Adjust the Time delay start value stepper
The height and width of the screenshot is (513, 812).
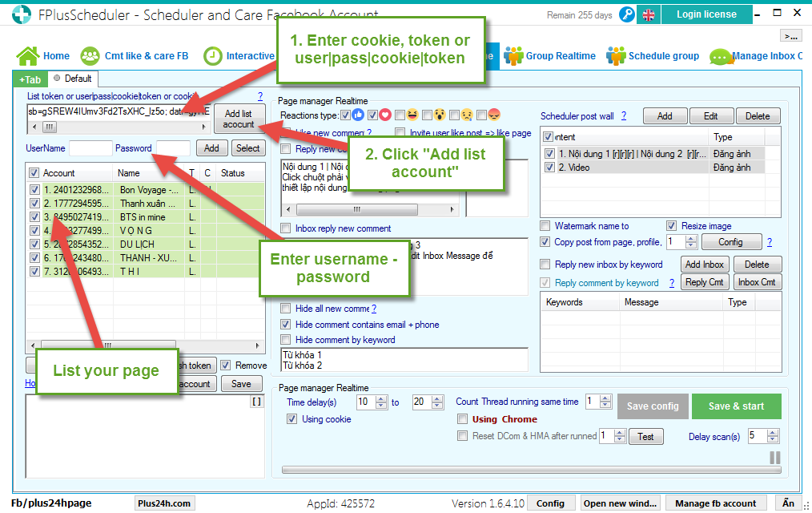pos(381,402)
